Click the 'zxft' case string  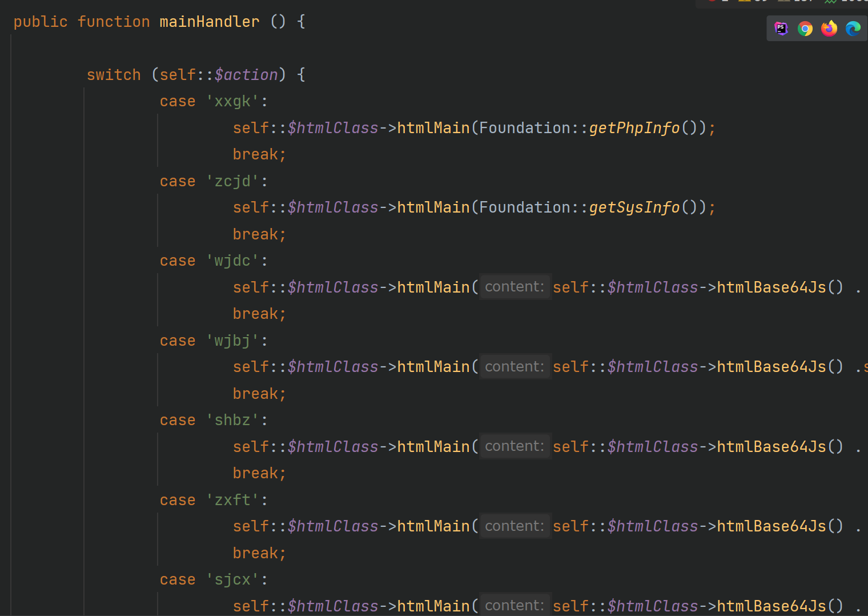(232, 500)
